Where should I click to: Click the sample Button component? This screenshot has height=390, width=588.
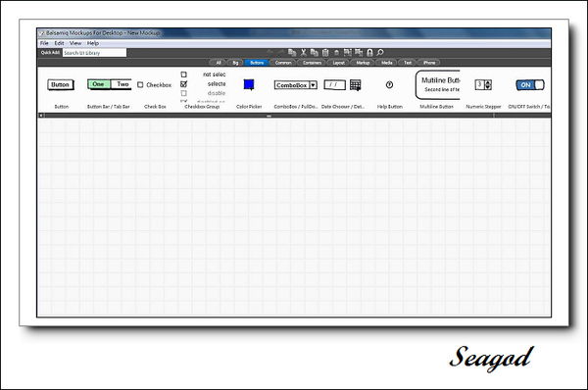click(61, 84)
